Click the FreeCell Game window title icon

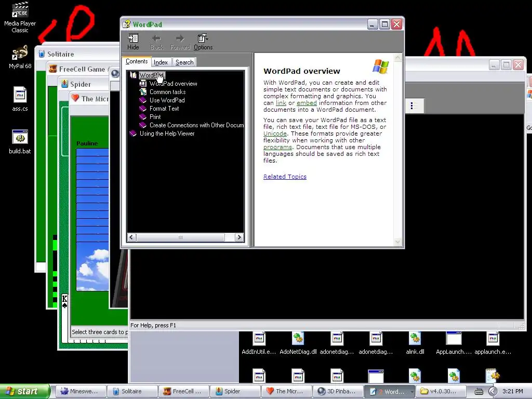[x=52, y=69]
